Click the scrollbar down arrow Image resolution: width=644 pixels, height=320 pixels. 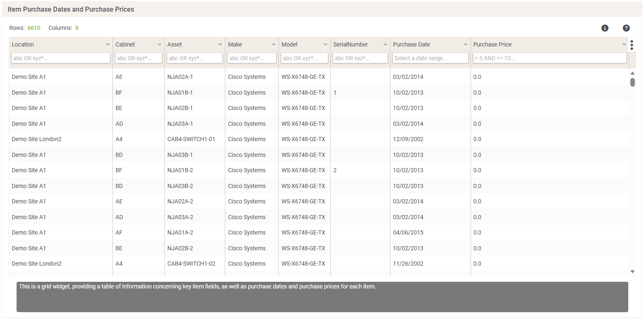click(632, 271)
